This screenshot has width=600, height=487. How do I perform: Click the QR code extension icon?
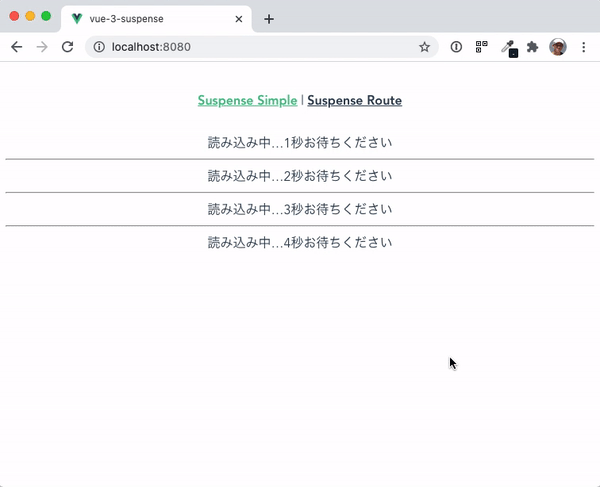[x=481, y=47]
